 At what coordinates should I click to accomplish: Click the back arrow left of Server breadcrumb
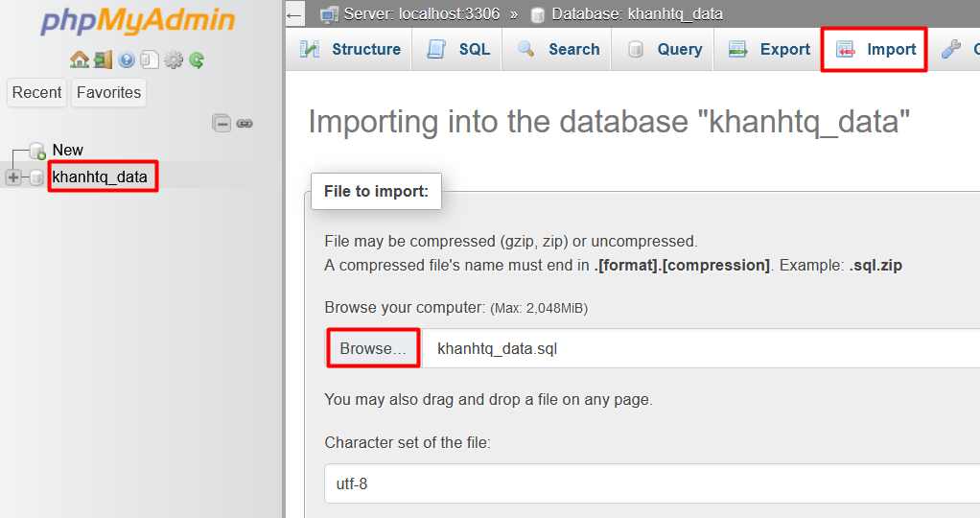click(295, 13)
